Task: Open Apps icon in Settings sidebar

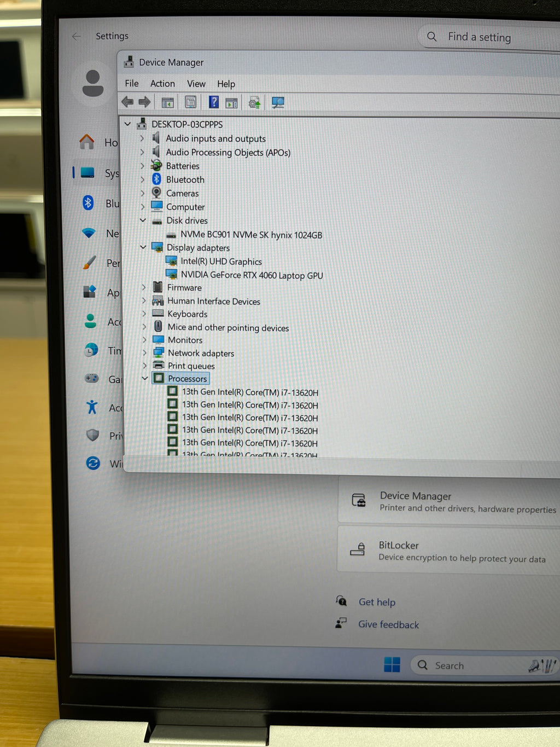Action: click(x=90, y=292)
